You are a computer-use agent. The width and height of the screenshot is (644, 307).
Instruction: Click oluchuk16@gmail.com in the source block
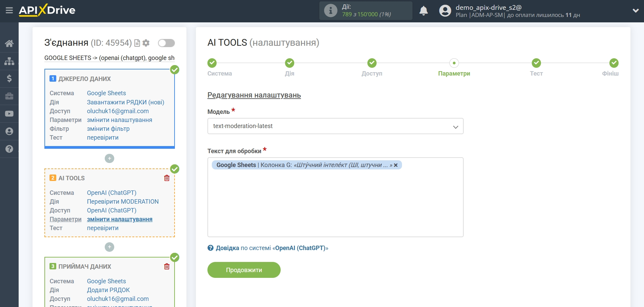pyautogui.click(x=118, y=111)
